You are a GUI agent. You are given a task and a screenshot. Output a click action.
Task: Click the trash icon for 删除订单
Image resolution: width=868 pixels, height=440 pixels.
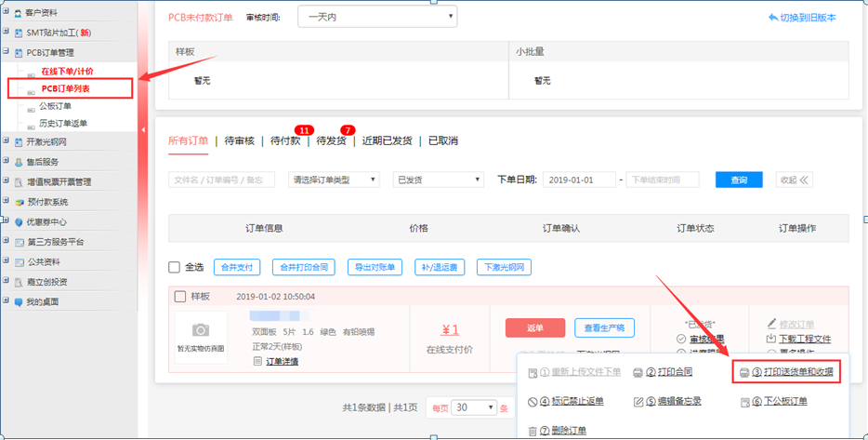(x=533, y=431)
